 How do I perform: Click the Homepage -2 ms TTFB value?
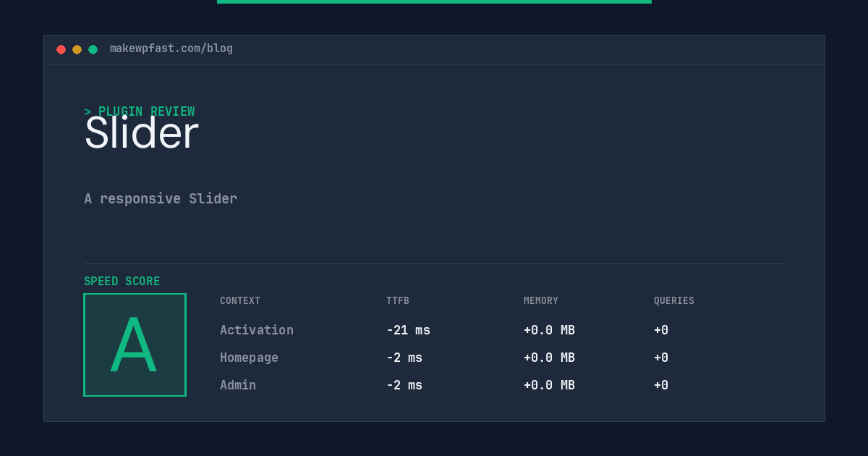tap(404, 358)
